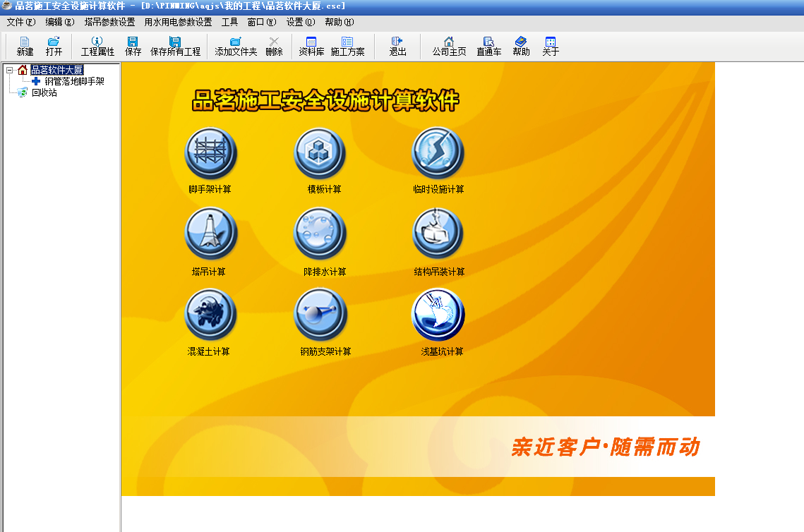Open the 窗口(W) menu
804x532 pixels.
[x=261, y=22]
